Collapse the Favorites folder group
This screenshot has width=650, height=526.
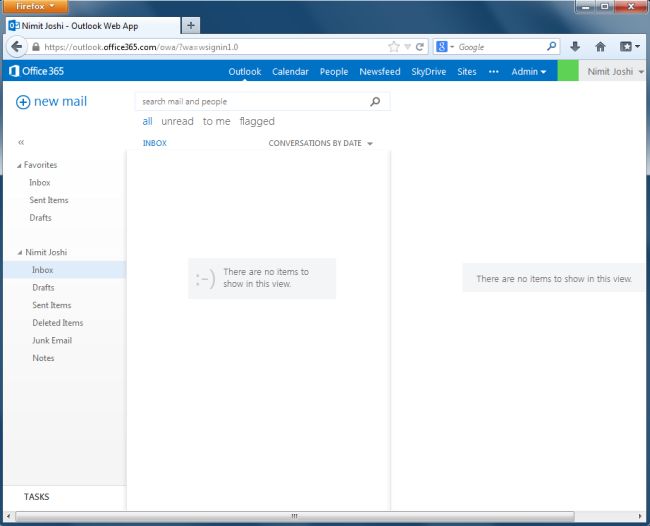(19, 166)
